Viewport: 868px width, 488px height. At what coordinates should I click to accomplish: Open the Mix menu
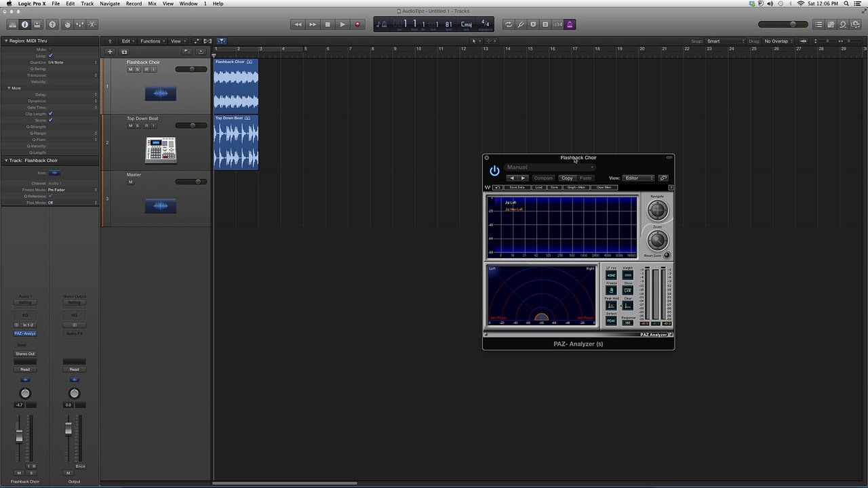[152, 3]
